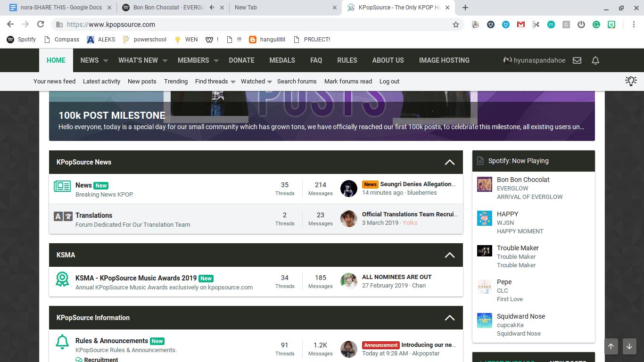Click the Log out link
644x362 pixels.
click(389, 82)
